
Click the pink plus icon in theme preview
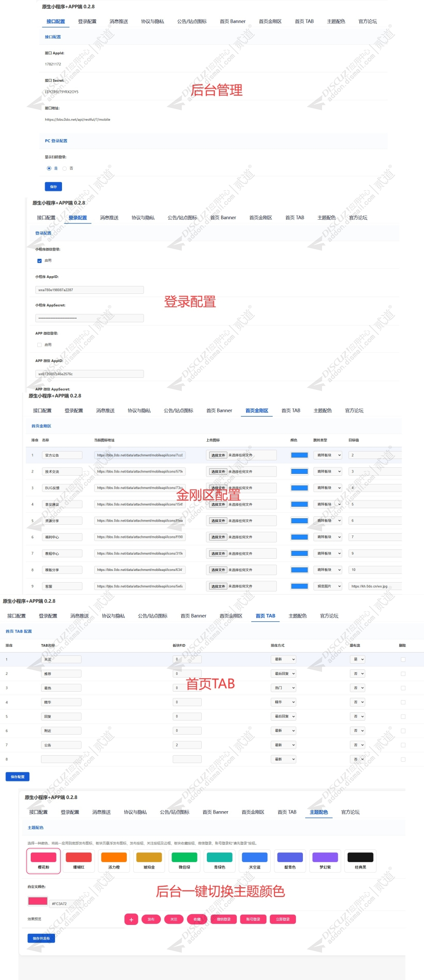point(131,919)
